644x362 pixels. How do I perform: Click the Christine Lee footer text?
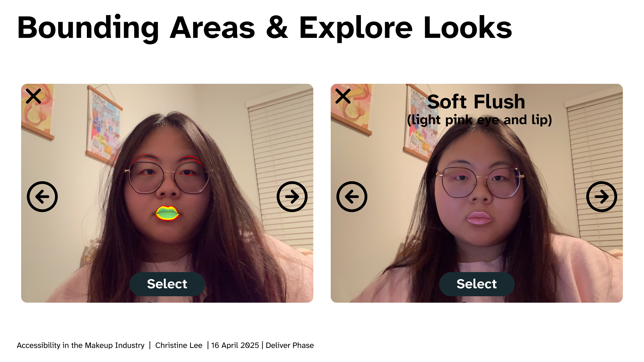(179, 345)
